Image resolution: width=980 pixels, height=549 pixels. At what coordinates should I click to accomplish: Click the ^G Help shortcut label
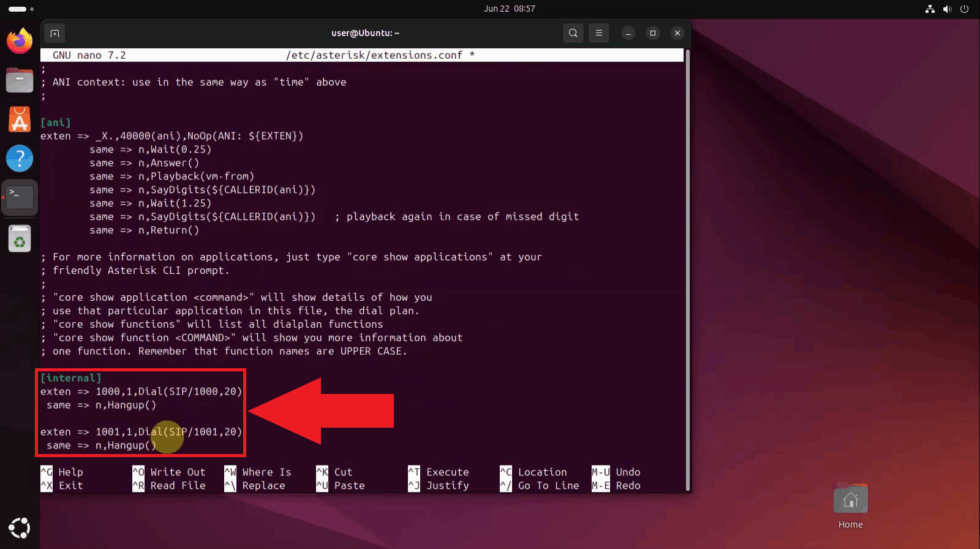click(62, 472)
